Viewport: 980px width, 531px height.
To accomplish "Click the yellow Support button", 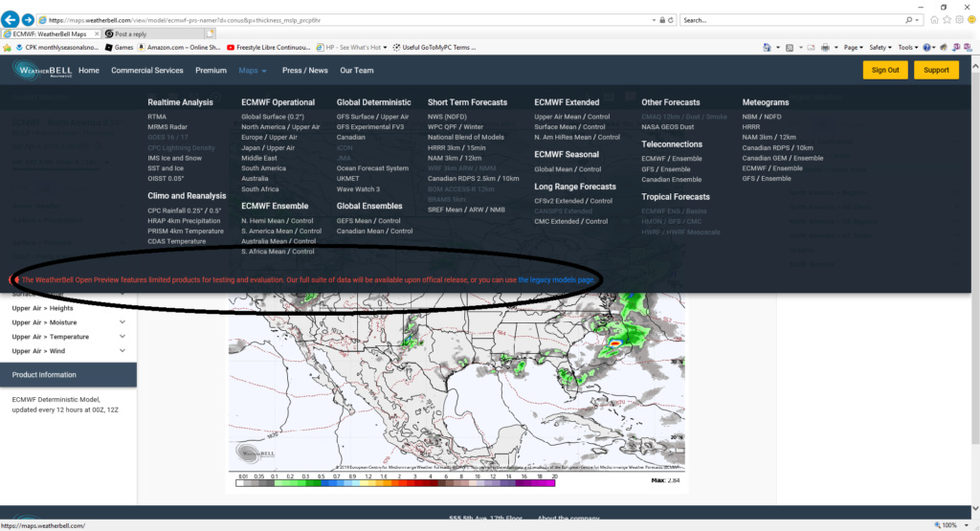I will [936, 70].
